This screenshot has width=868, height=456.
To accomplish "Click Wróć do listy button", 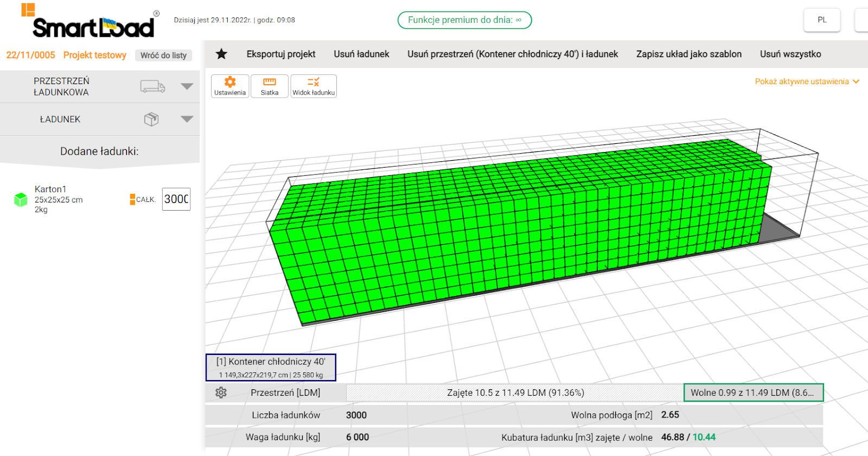I will coord(163,55).
